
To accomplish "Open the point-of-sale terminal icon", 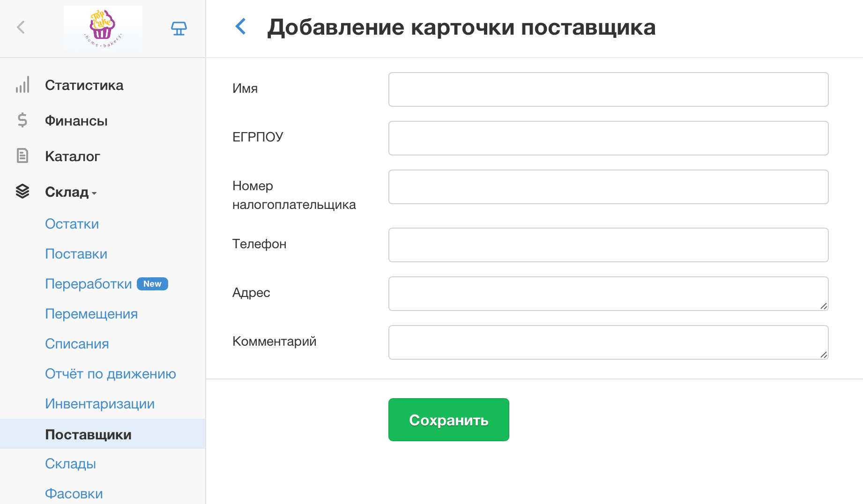I will 179,29.
